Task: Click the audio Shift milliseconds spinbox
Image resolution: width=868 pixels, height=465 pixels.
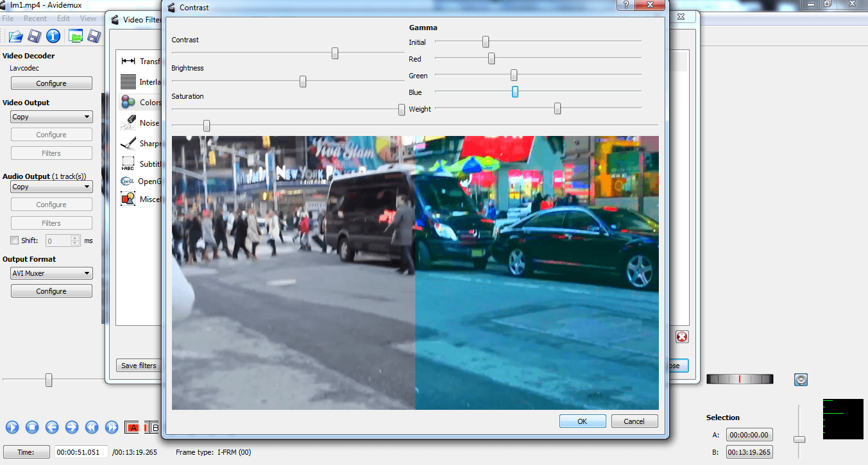Action: point(63,241)
